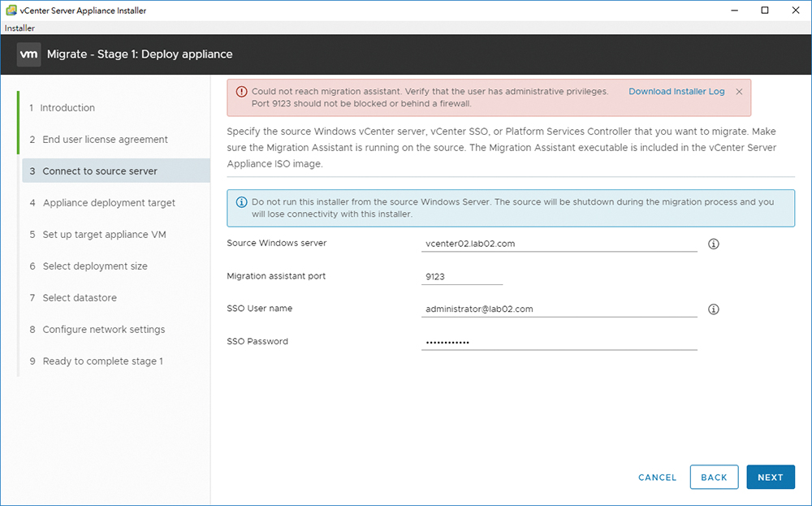
Task: Click the Download Installer Log link
Action: tap(676, 92)
